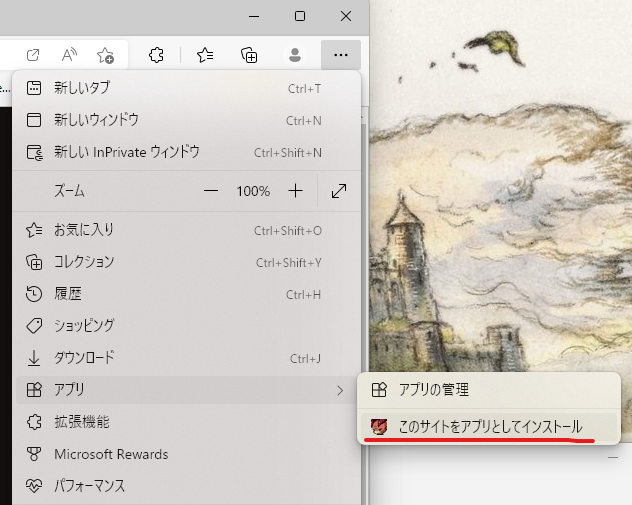Click the download arrow icon in menu

click(x=34, y=358)
